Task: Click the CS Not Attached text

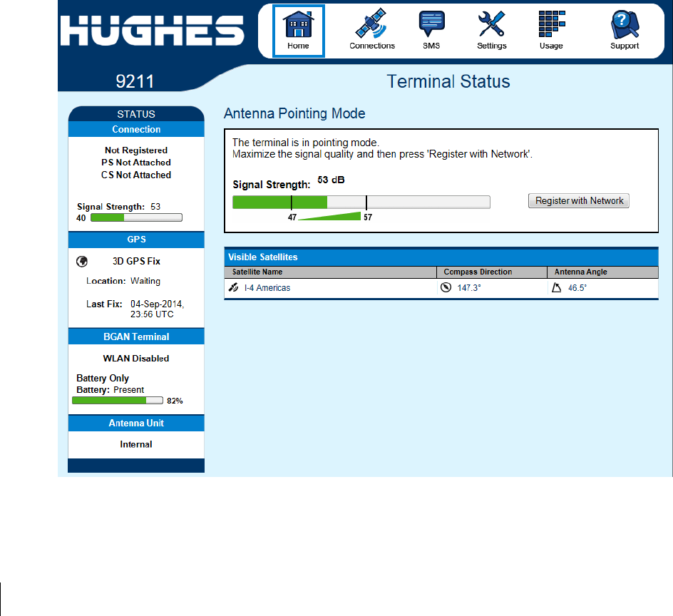Action: (136, 175)
